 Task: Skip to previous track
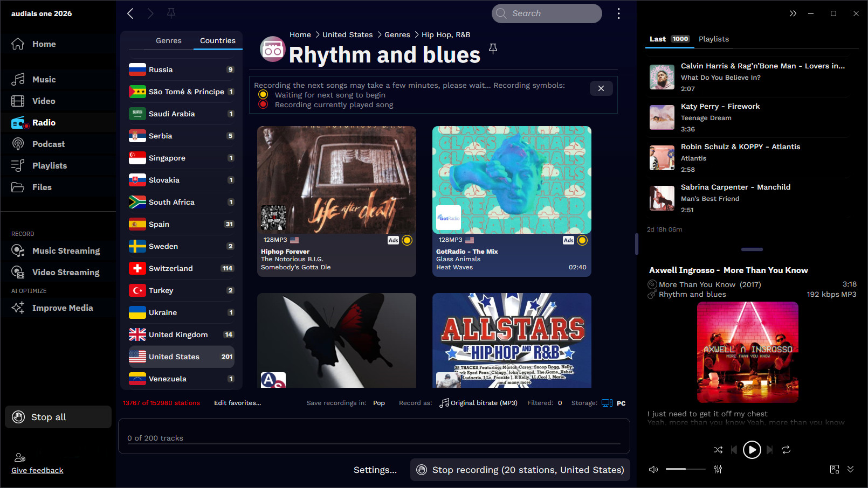coord(734,450)
